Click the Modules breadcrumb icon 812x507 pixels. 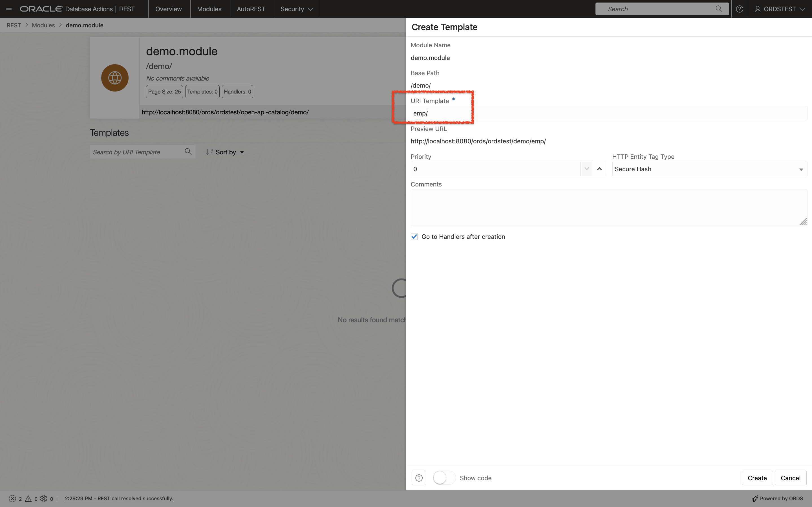pyautogui.click(x=43, y=25)
